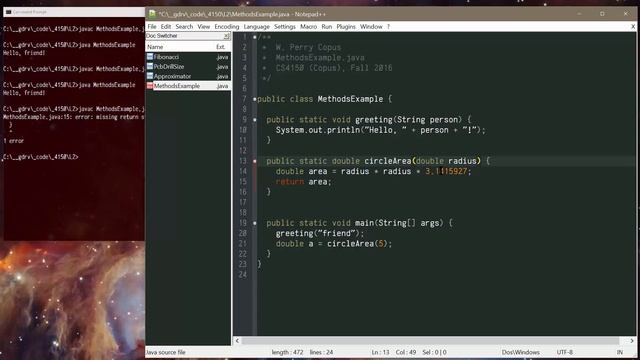640x360 pixels.
Task: Click the INS insert mode indicator
Action: tap(620, 352)
